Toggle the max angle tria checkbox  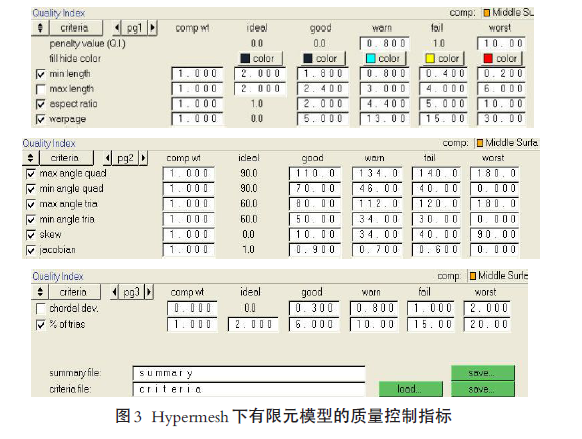[x=31, y=204]
